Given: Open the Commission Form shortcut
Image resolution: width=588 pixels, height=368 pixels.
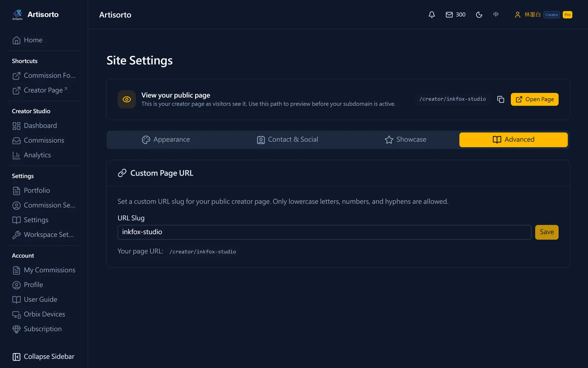Looking at the screenshot, I should coord(44,75).
